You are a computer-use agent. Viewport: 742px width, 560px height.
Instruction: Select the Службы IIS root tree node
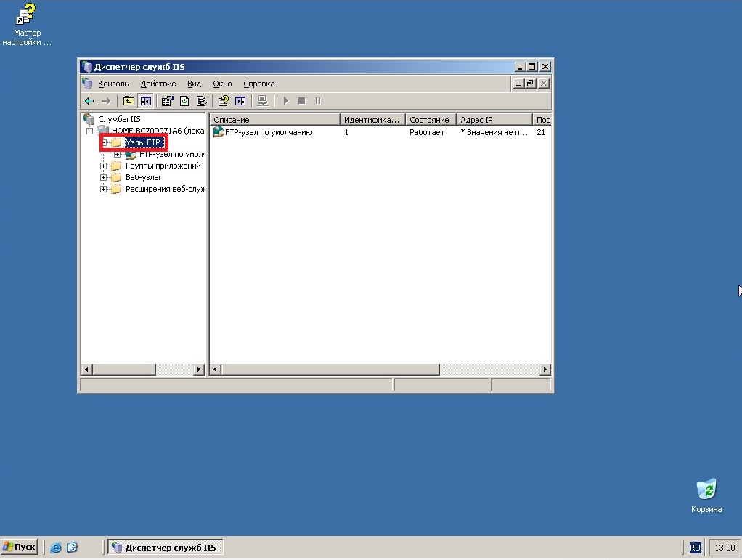pyautogui.click(x=119, y=119)
